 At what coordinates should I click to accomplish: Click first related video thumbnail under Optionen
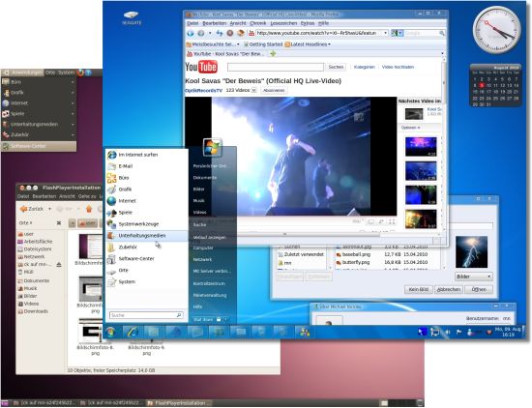point(421,147)
